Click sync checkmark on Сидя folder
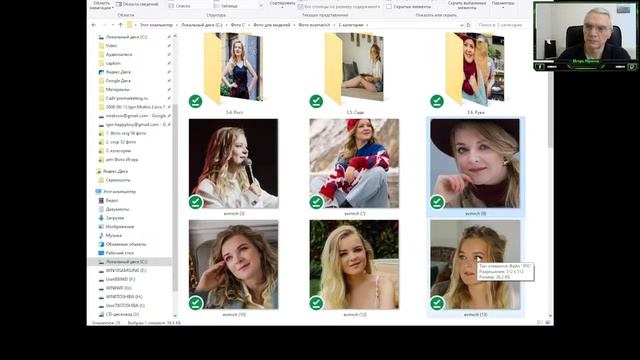 pyautogui.click(x=316, y=101)
